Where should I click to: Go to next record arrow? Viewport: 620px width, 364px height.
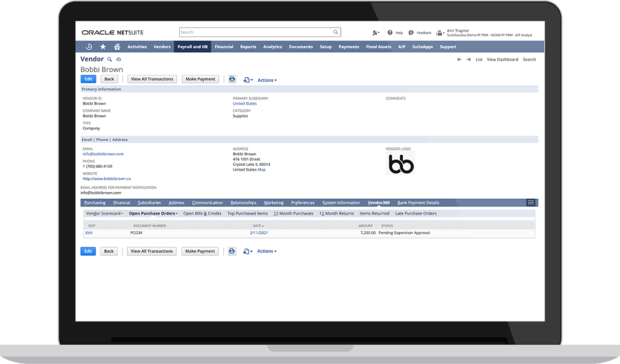(468, 60)
